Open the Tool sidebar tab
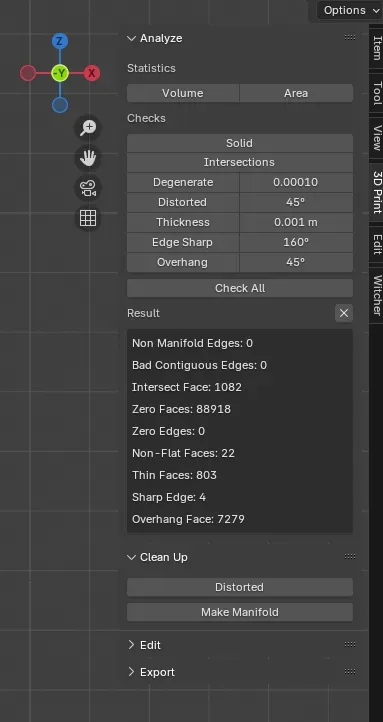This screenshot has height=722, width=383. click(x=377, y=93)
